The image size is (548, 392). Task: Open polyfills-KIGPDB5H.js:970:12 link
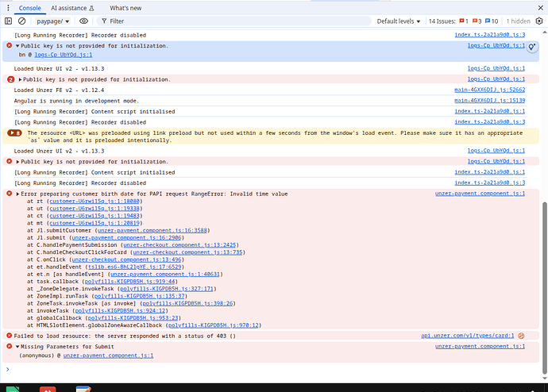tap(214, 325)
